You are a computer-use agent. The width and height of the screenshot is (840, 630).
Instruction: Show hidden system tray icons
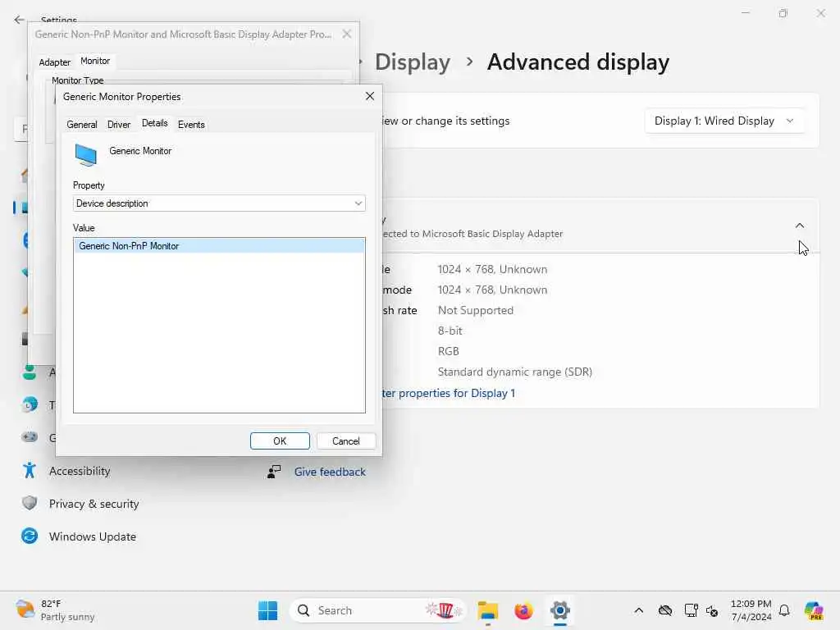click(x=638, y=610)
